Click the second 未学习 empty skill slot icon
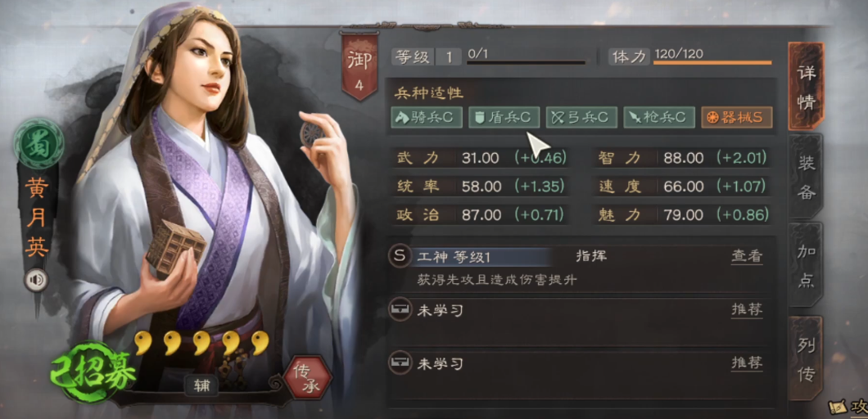Image resolution: width=868 pixels, height=419 pixels. pyautogui.click(x=400, y=363)
